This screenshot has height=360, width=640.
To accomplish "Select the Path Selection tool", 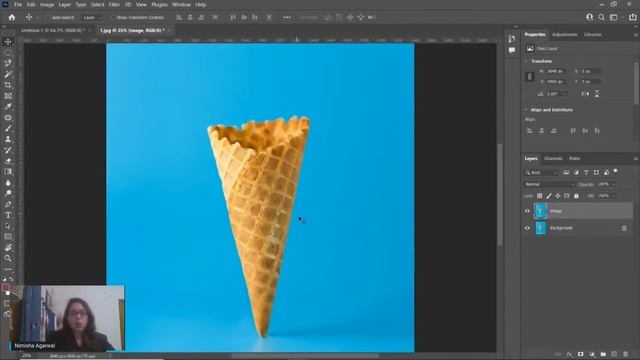I will (8, 226).
